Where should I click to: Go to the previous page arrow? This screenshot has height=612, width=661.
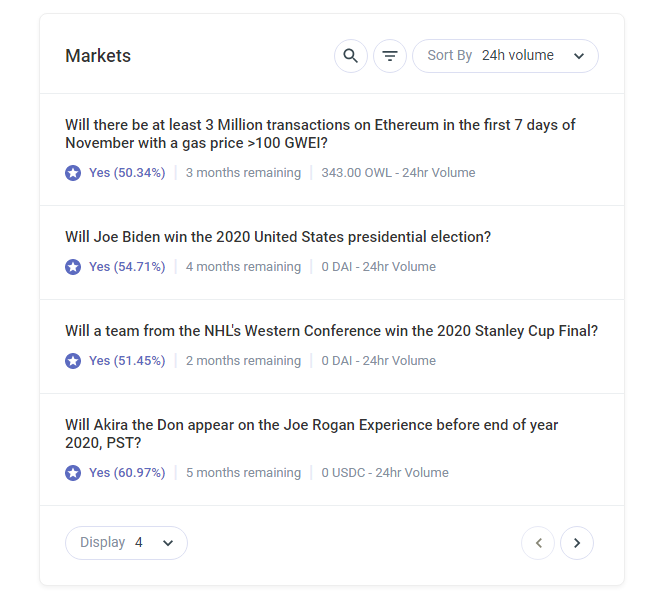pyautogui.click(x=538, y=543)
